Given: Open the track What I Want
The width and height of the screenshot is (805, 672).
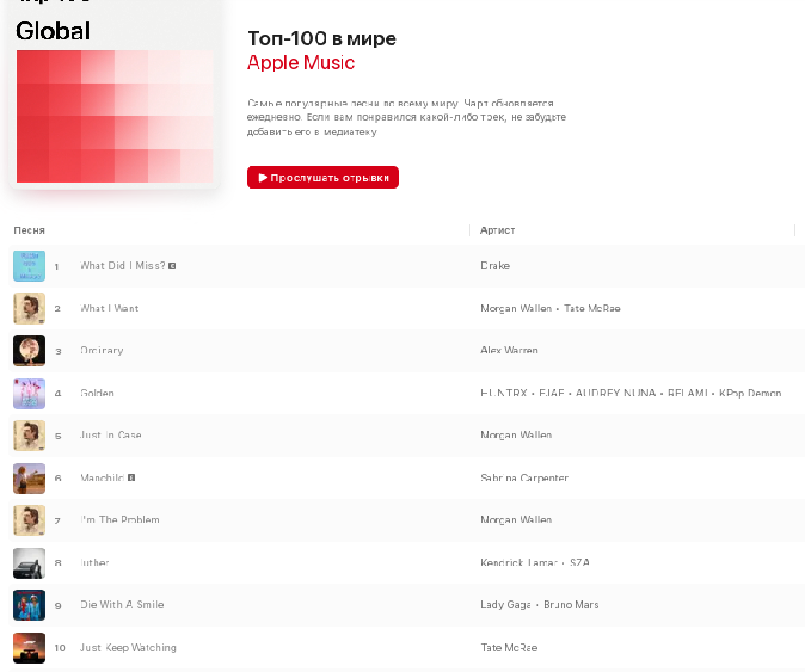Looking at the screenshot, I should tap(109, 309).
